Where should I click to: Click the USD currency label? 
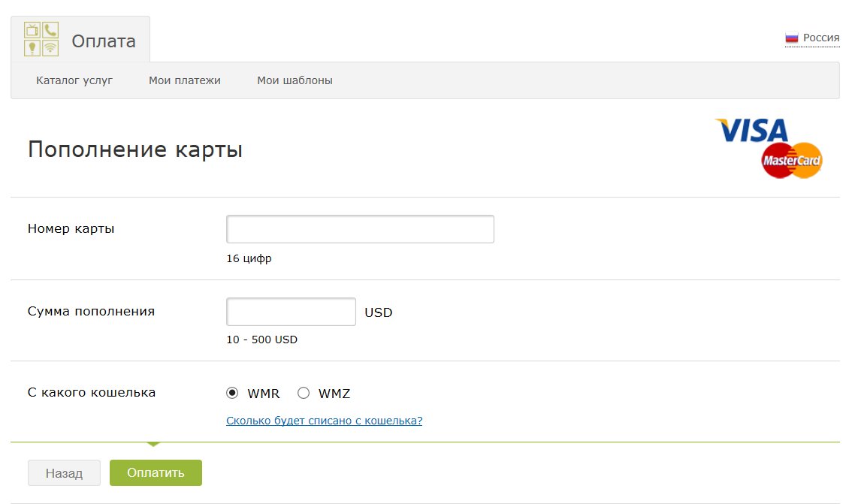click(378, 312)
